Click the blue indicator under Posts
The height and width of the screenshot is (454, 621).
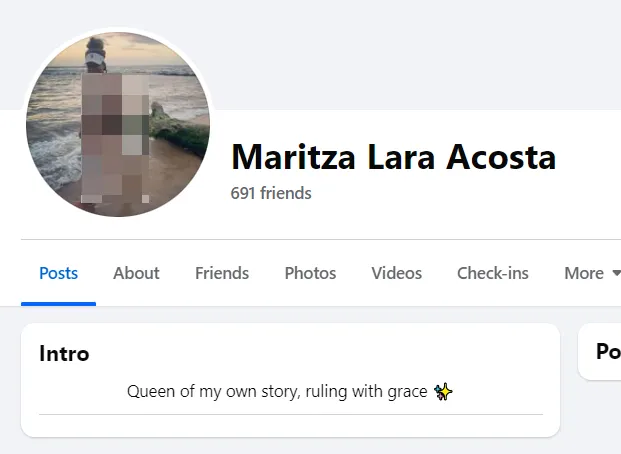[59, 304]
